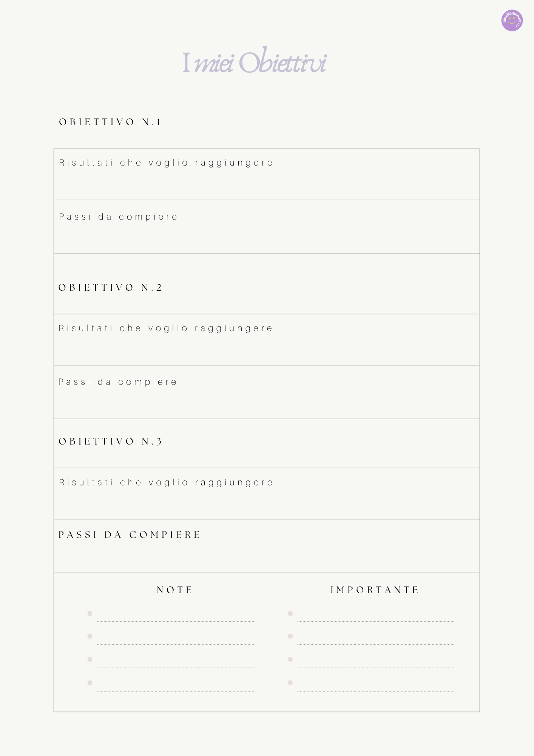This screenshot has width=534, height=756.
Task: Select the OBIETTIVO N.3 heading
Action: (x=110, y=442)
